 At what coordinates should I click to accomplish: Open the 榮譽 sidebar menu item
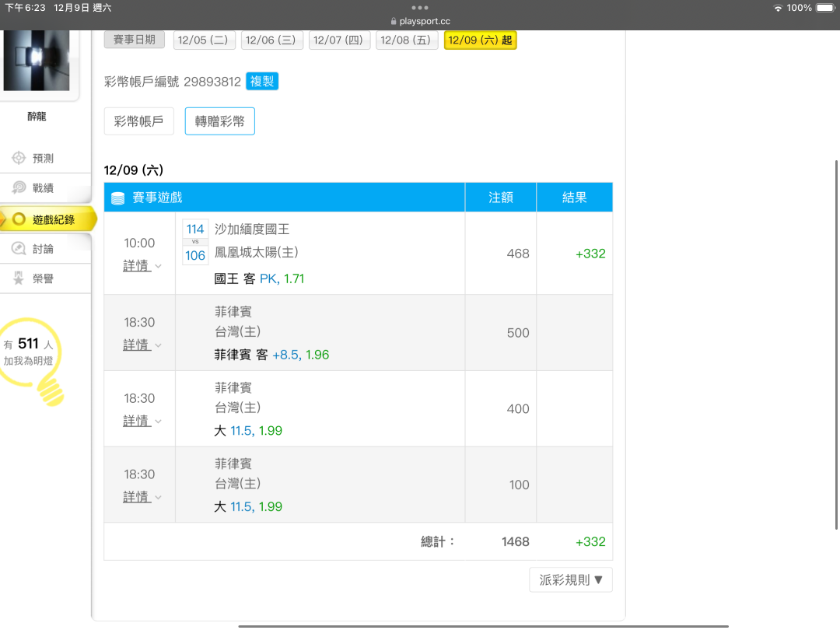click(x=46, y=278)
